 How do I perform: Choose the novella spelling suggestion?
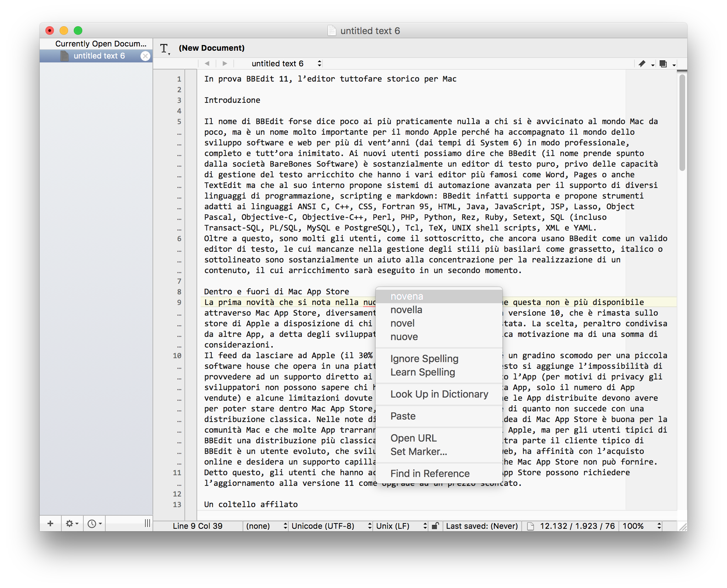pyautogui.click(x=406, y=310)
